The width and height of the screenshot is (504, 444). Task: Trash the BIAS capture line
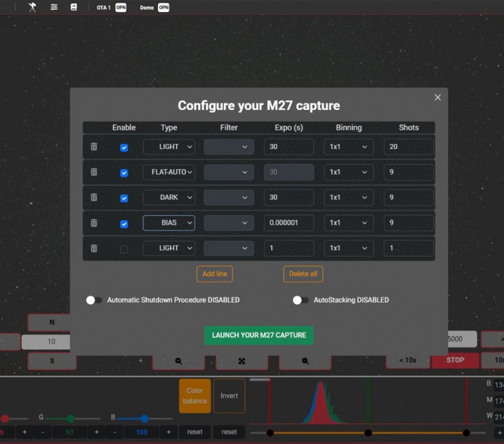tap(94, 223)
